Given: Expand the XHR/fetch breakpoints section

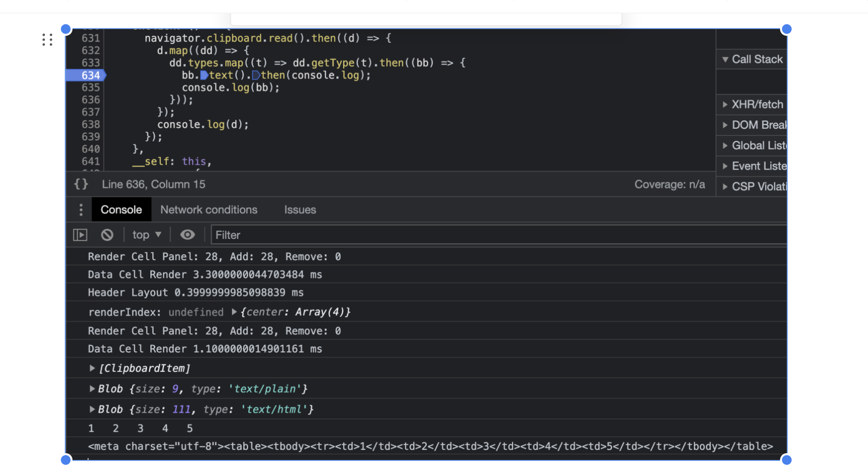Looking at the screenshot, I should tap(726, 104).
